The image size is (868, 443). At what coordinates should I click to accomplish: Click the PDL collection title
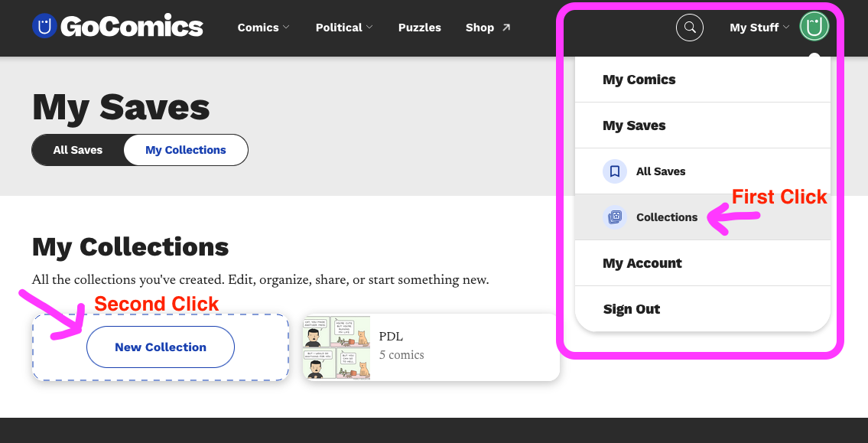tap(391, 337)
